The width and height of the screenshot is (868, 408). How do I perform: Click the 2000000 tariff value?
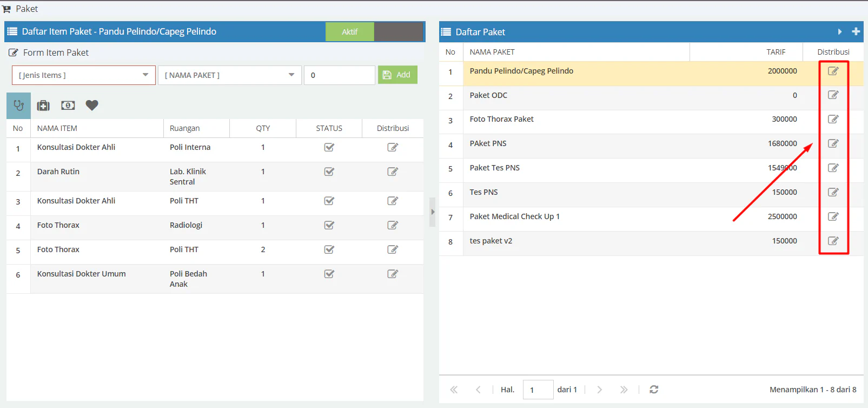point(782,71)
